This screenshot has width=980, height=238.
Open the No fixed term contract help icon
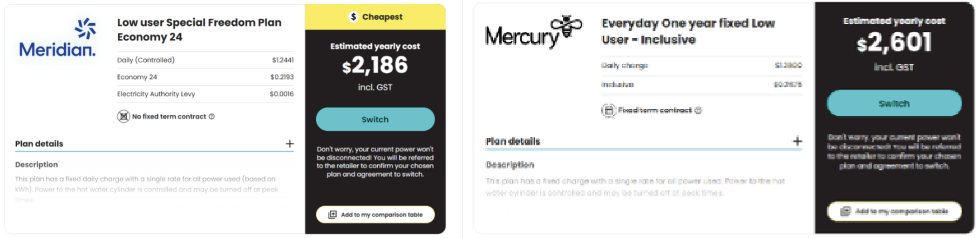211,116
